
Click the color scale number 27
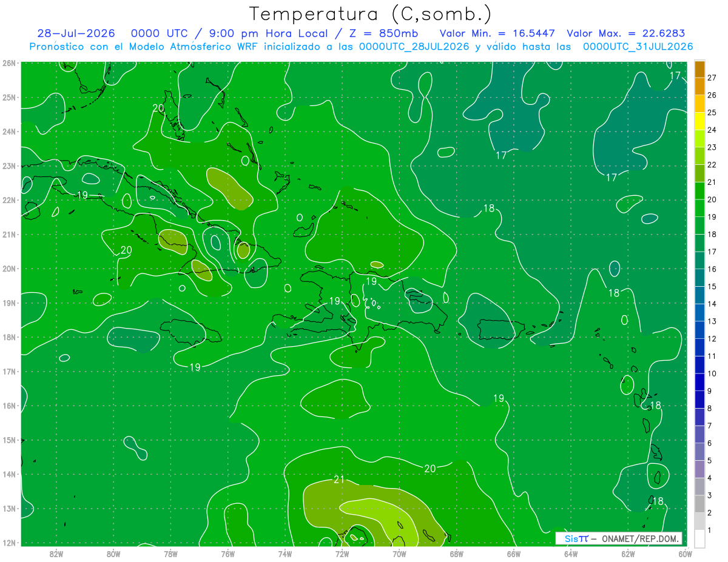[712, 78]
